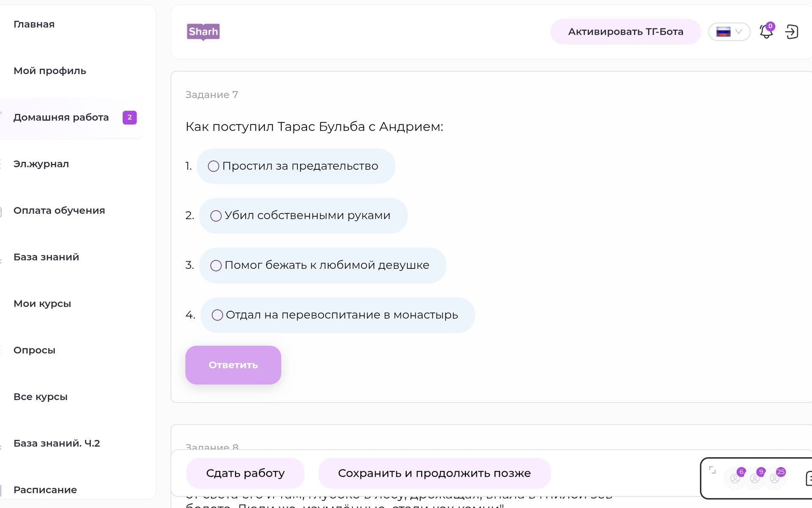Open База знаний in the sidebar
The image size is (812, 508).
pyautogui.click(x=46, y=257)
